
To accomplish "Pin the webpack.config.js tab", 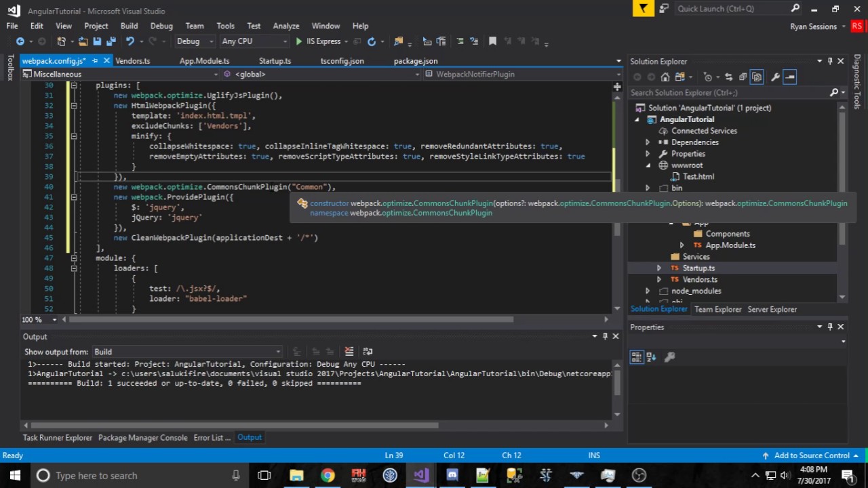I will point(96,61).
